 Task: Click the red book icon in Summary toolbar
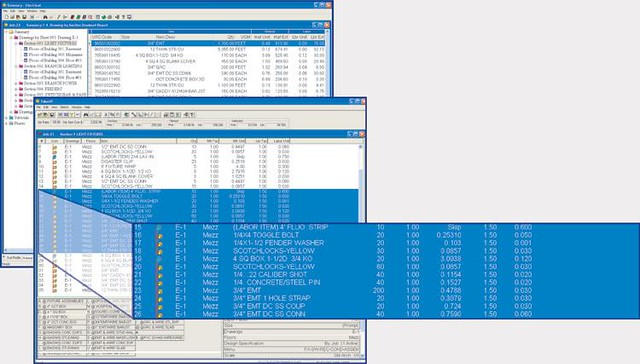pos(72,17)
